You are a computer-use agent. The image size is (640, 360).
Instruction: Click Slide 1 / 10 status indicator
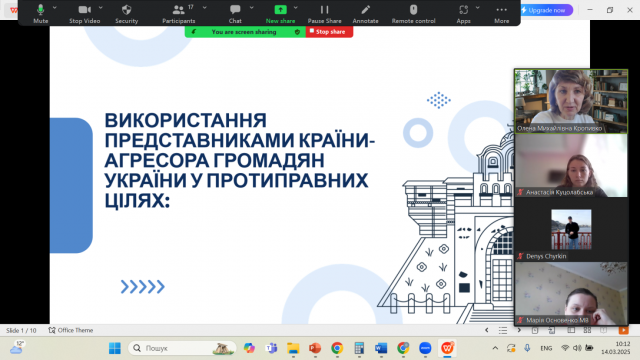(x=21, y=330)
